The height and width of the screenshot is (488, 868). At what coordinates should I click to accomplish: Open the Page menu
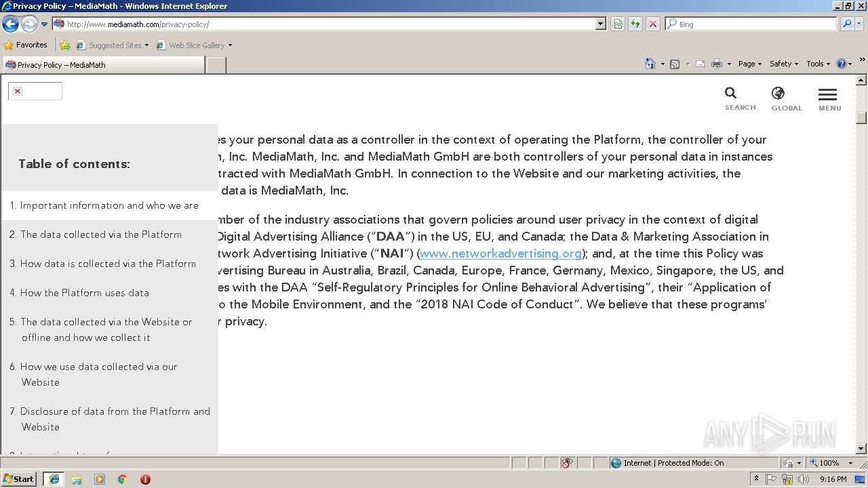pyautogui.click(x=749, y=64)
